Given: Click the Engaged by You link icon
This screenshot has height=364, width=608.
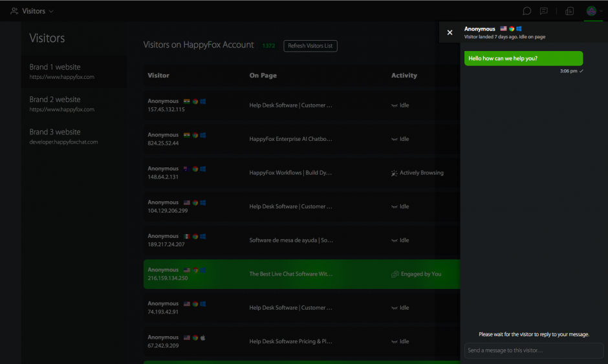Looking at the screenshot, I should (395, 274).
